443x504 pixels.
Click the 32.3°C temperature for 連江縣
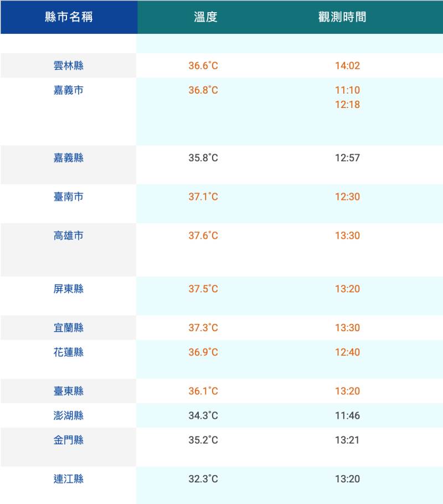click(203, 479)
